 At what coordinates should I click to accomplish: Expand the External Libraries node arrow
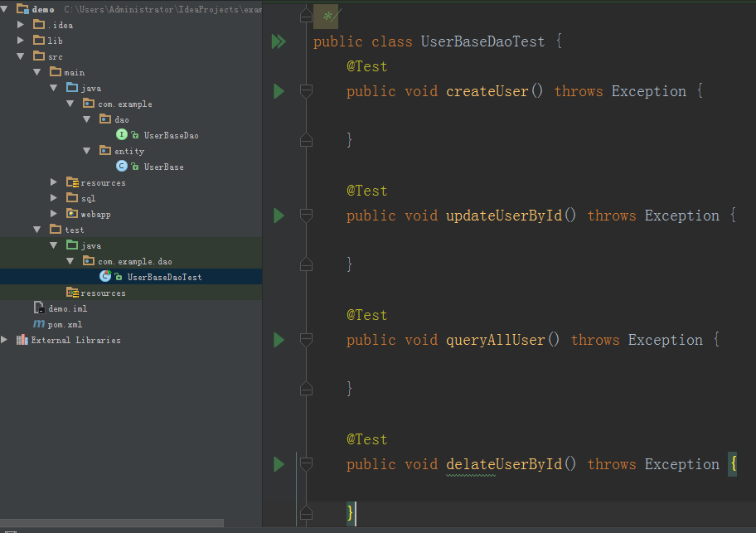pos(4,340)
